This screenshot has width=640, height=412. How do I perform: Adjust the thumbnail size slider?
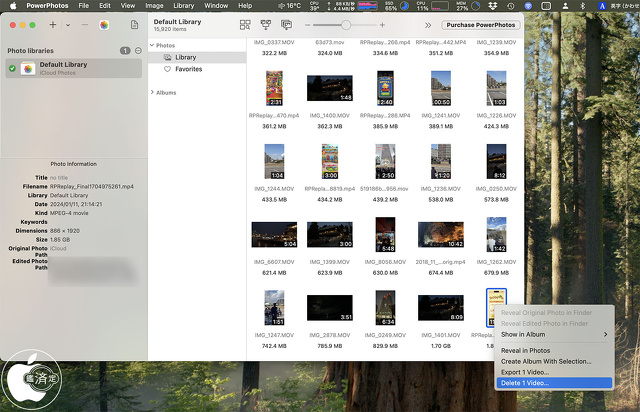click(346, 24)
